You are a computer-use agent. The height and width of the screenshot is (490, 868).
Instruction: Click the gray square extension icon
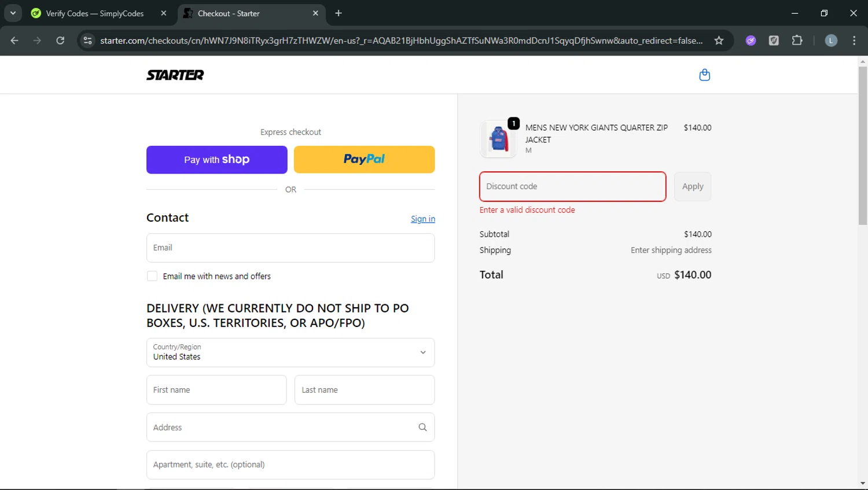point(774,40)
